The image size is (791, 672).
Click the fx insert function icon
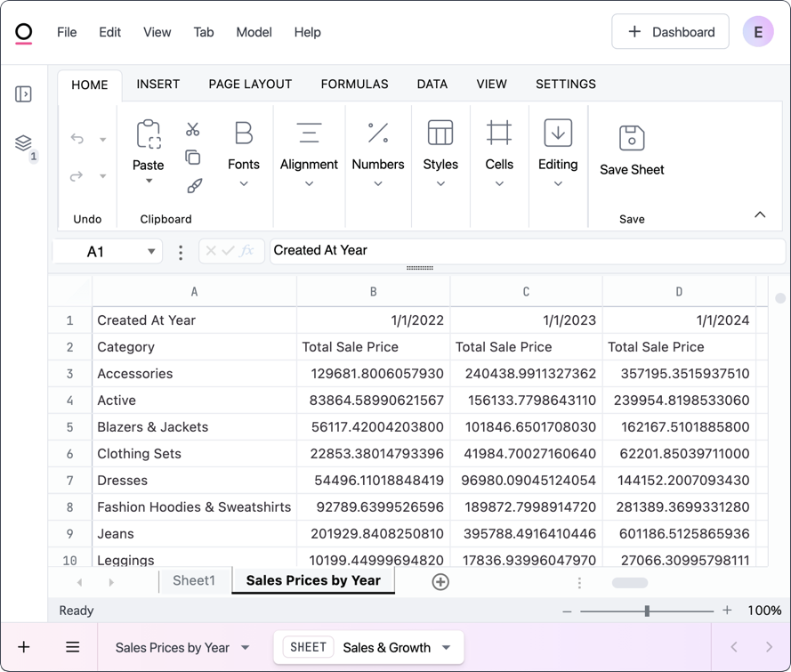[246, 251]
